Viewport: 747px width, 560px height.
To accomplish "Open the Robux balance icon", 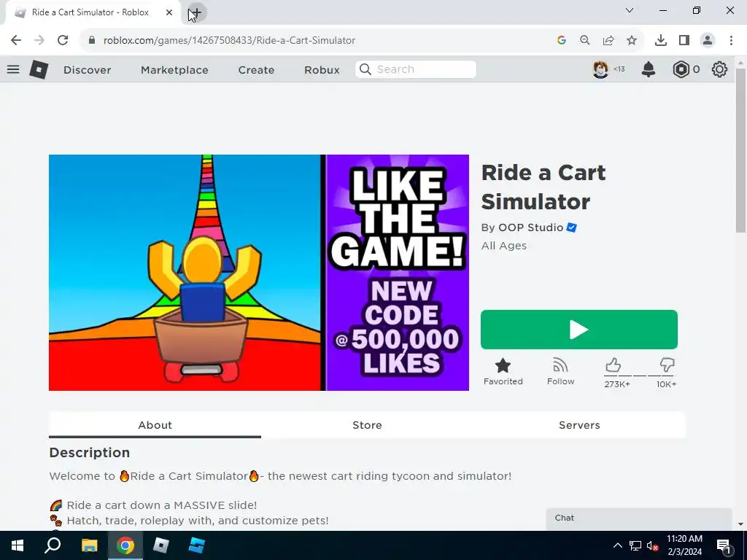I will point(681,69).
